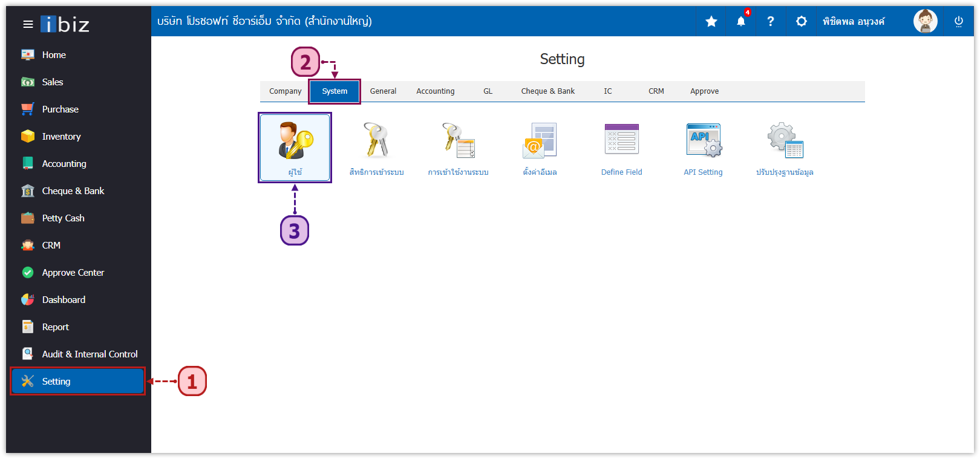Click the power logout icon
980x459 pixels.
click(x=959, y=22)
